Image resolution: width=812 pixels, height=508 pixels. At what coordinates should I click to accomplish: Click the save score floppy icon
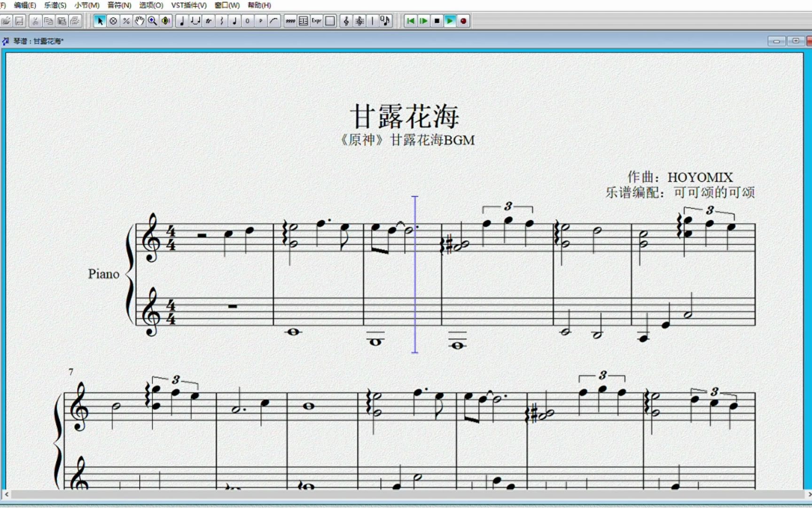(x=19, y=21)
